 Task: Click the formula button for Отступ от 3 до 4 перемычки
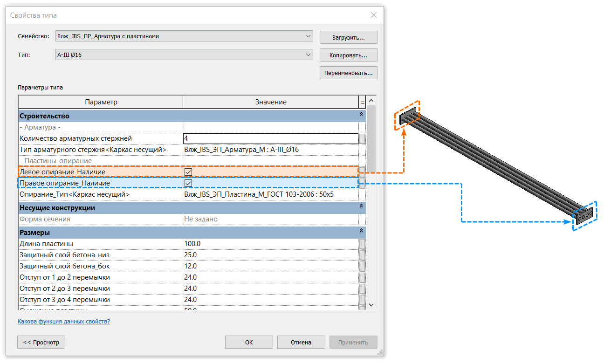(362, 300)
